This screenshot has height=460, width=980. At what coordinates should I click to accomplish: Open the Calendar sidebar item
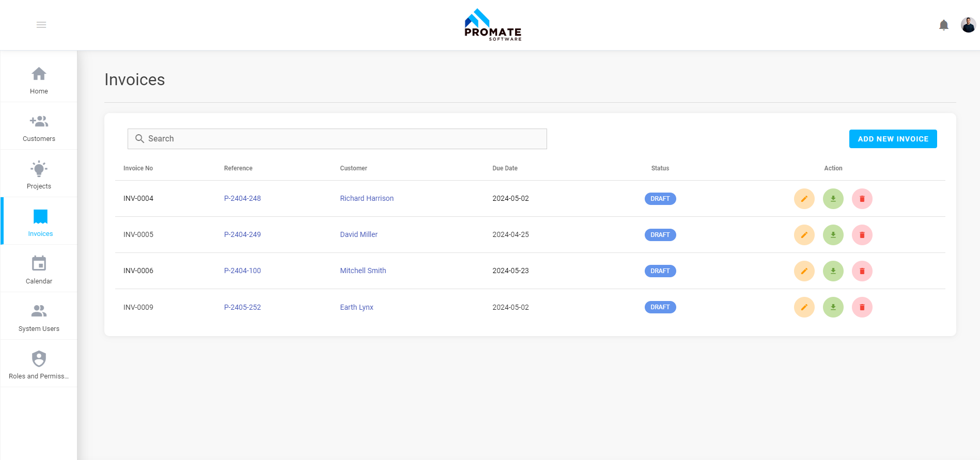39,270
